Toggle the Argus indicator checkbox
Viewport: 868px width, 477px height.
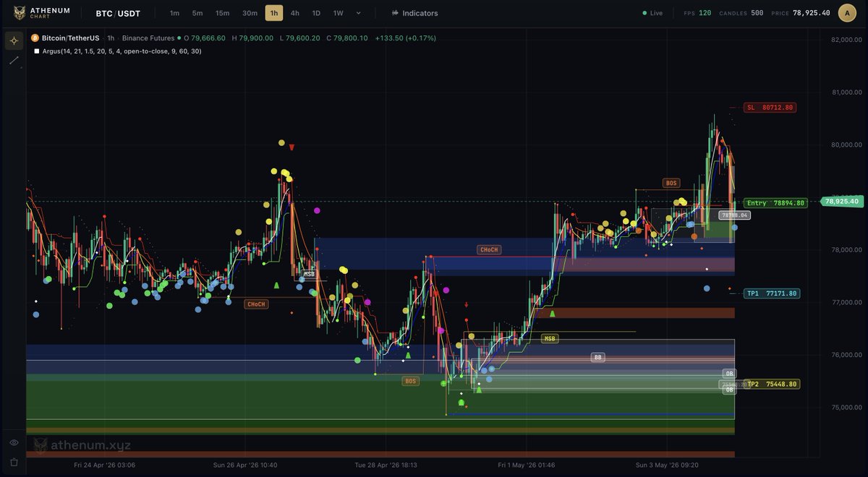(36, 51)
